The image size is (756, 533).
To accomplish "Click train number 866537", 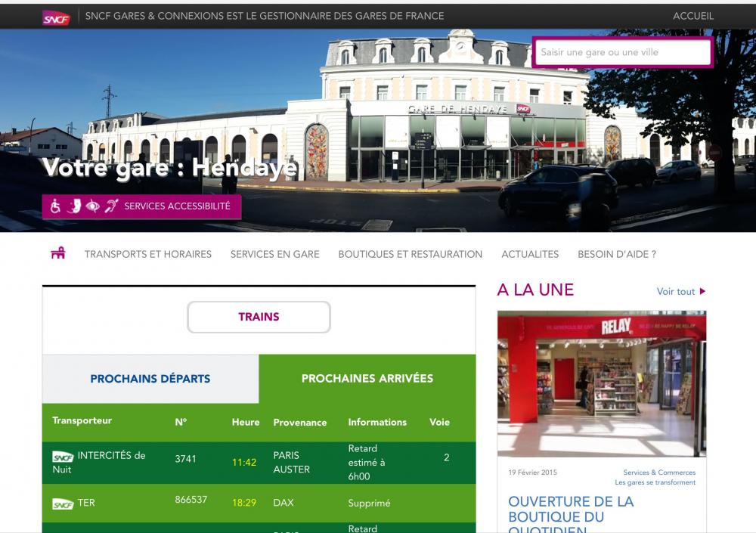I will point(191,499).
